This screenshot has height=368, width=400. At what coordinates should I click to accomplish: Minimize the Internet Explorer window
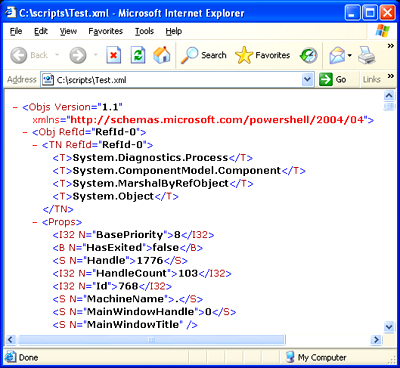[353, 13]
